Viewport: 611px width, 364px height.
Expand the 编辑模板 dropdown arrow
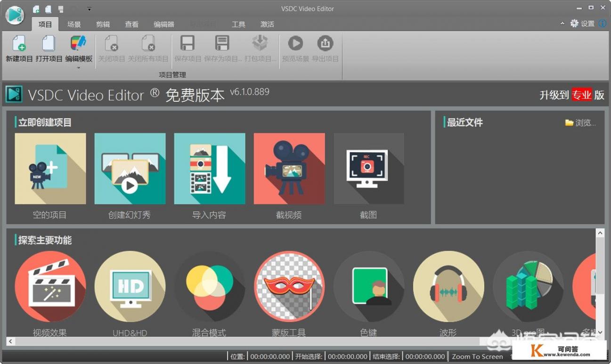[x=79, y=68]
